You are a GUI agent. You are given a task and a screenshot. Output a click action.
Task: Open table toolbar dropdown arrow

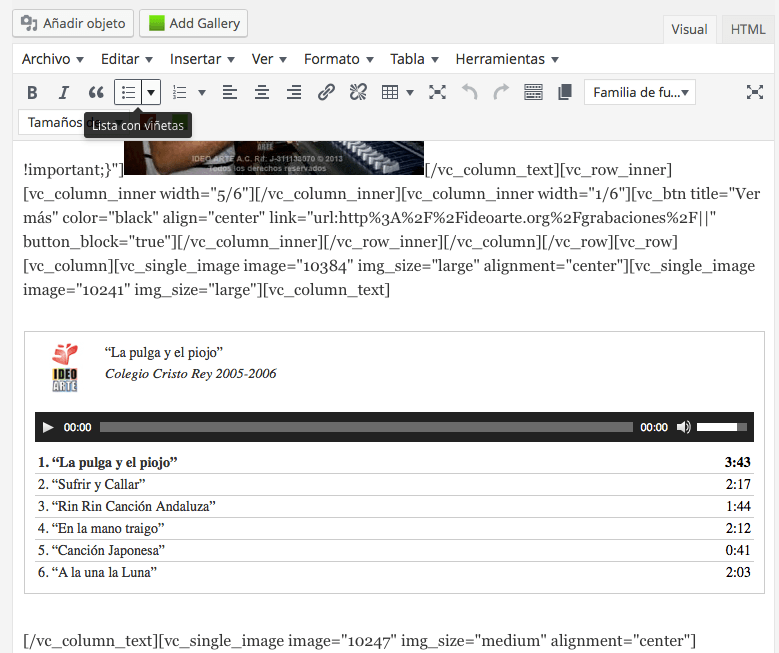click(410, 92)
